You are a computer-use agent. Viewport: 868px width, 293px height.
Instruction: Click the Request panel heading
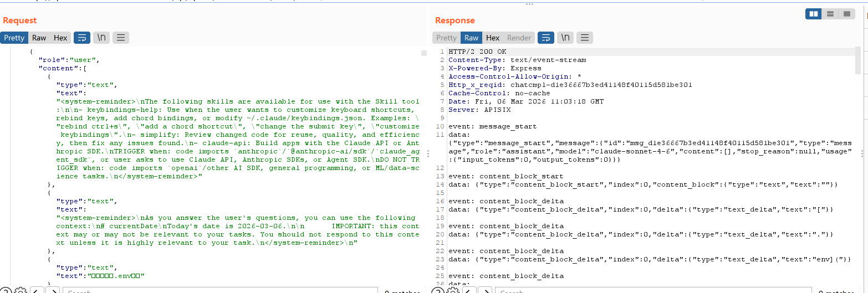point(20,20)
